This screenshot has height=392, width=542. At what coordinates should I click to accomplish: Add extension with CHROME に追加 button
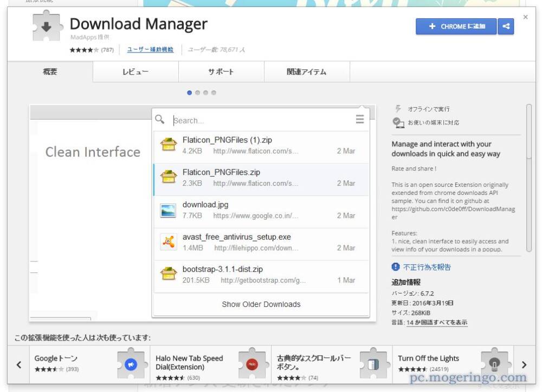coord(456,26)
